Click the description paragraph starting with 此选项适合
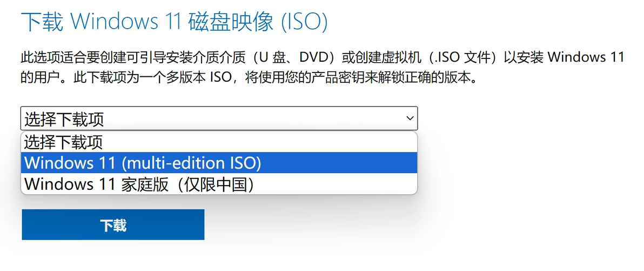Viewport: 644px width, 271px height. click(x=323, y=67)
